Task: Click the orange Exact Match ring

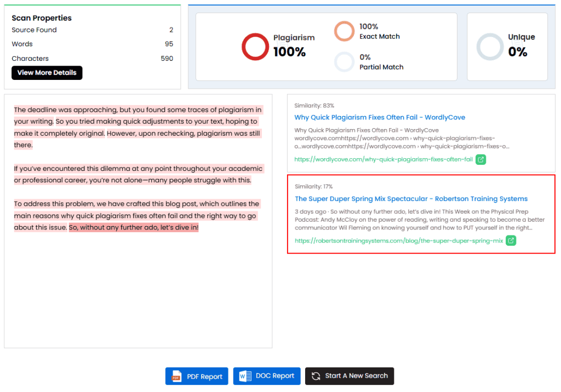Action: click(345, 31)
